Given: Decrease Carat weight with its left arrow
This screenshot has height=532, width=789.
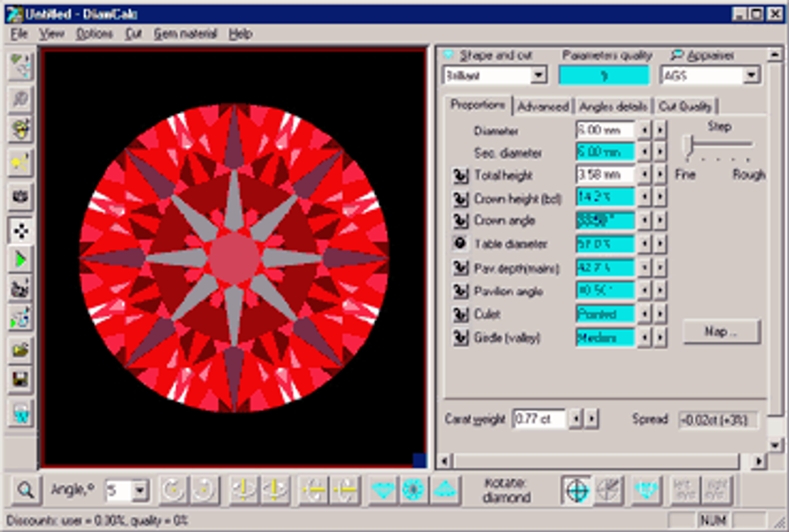Looking at the screenshot, I should click(x=576, y=418).
